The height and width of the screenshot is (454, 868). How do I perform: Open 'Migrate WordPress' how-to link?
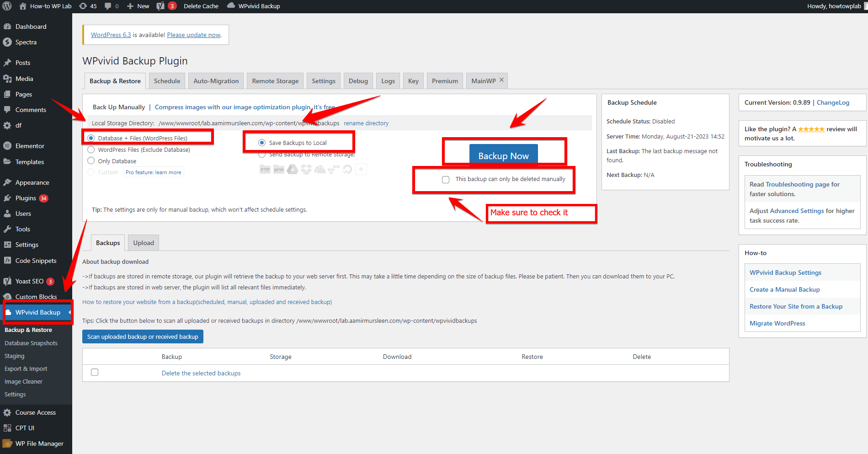(777, 323)
